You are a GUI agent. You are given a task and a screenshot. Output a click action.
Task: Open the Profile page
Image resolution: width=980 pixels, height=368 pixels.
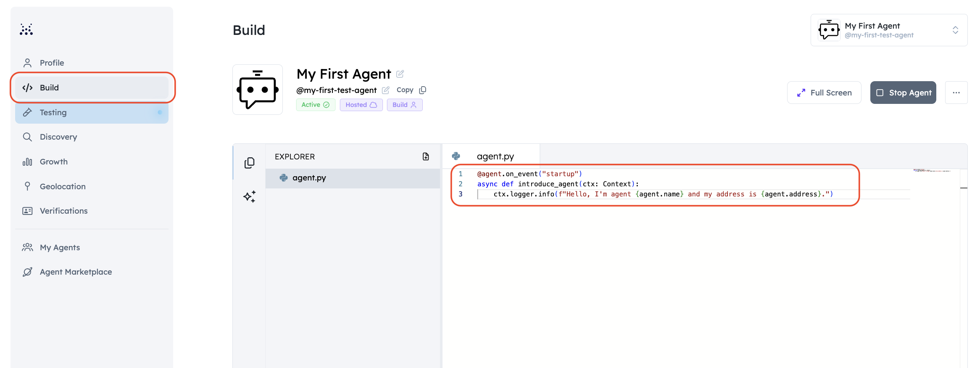[x=92, y=63]
